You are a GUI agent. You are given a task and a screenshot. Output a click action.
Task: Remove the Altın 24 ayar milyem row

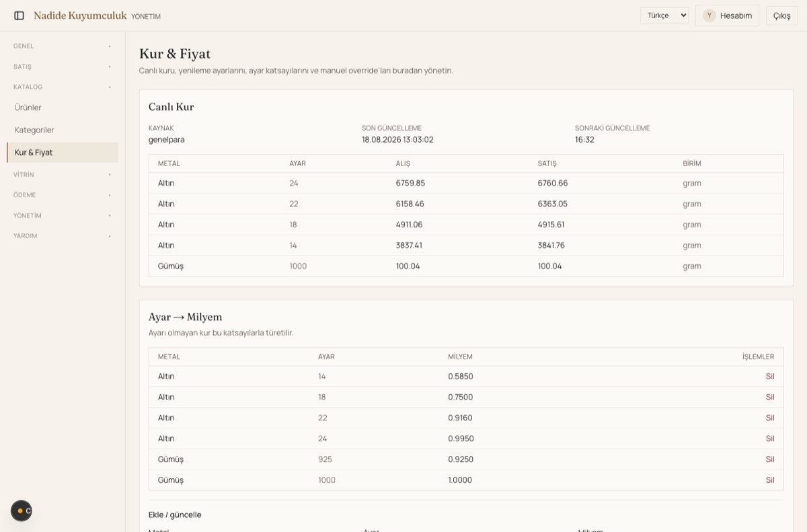[770, 439]
